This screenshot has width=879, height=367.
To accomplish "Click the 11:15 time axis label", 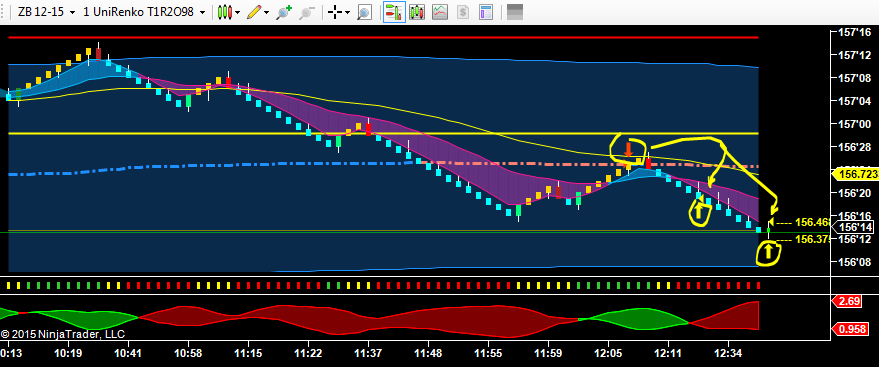I will (x=248, y=353).
